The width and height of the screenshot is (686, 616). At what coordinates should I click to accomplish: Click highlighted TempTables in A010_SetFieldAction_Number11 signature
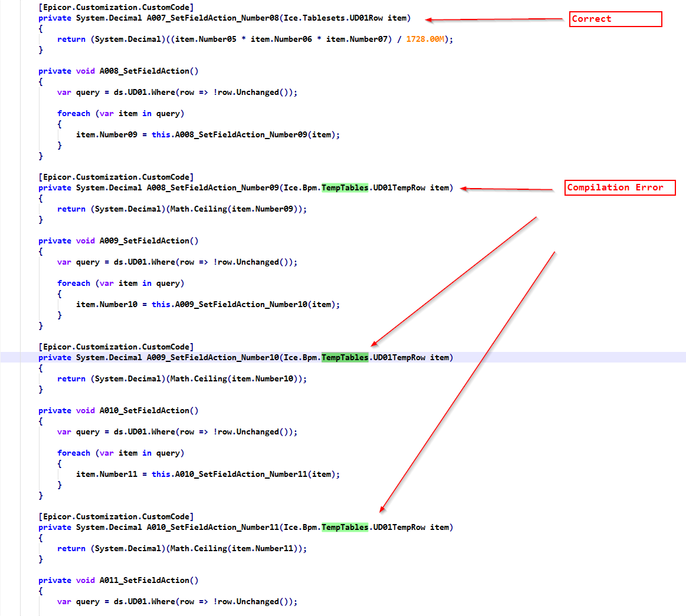344,527
